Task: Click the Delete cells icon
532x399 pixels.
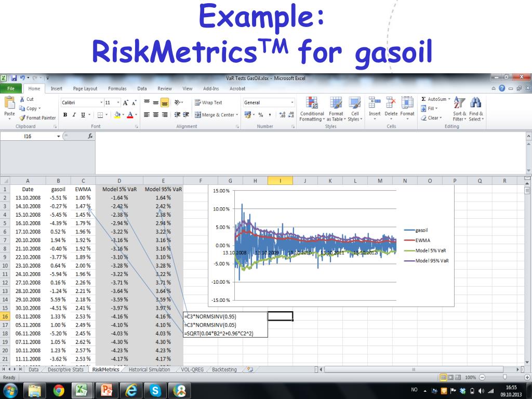Action: click(391, 102)
